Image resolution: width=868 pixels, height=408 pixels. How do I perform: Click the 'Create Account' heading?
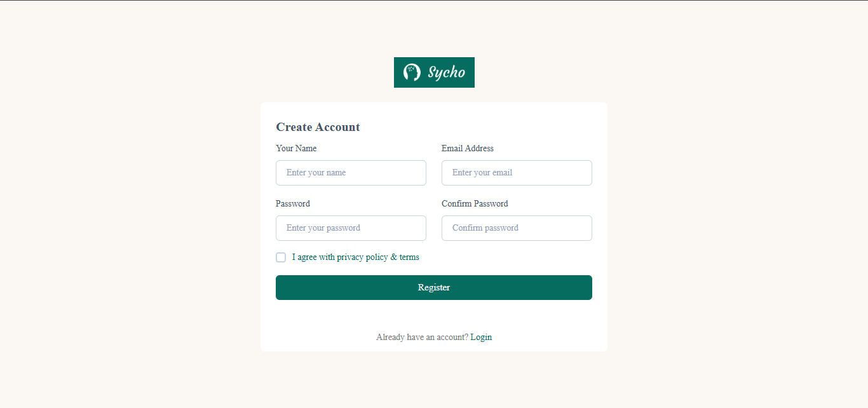tap(318, 127)
